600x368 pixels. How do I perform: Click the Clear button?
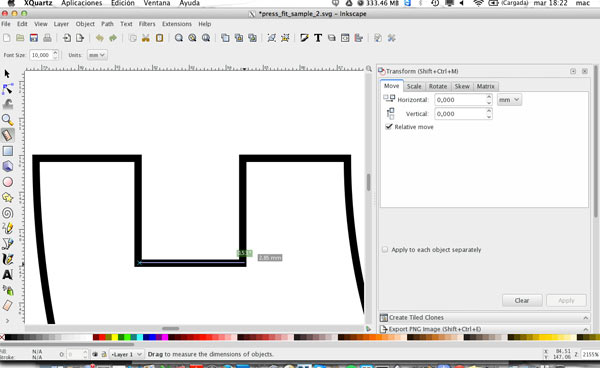pos(522,300)
